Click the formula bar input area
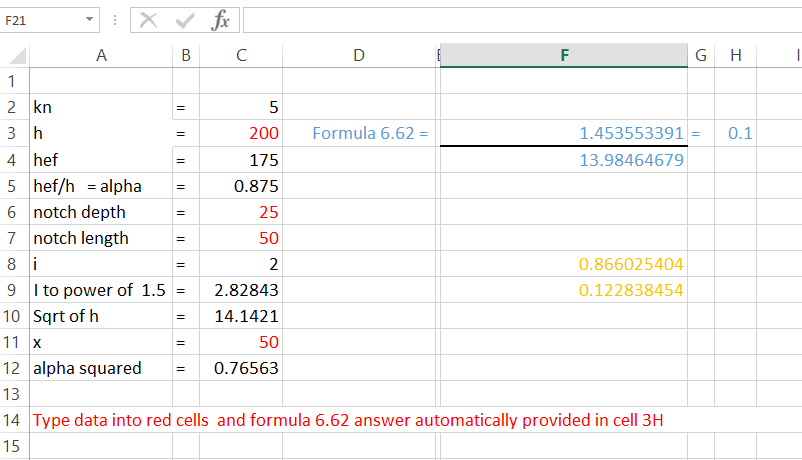Screen dimensions: 802x460 click(x=520, y=20)
